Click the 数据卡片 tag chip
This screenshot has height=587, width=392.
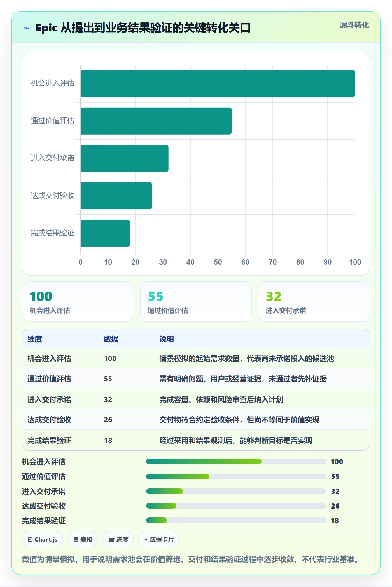(x=159, y=539)
